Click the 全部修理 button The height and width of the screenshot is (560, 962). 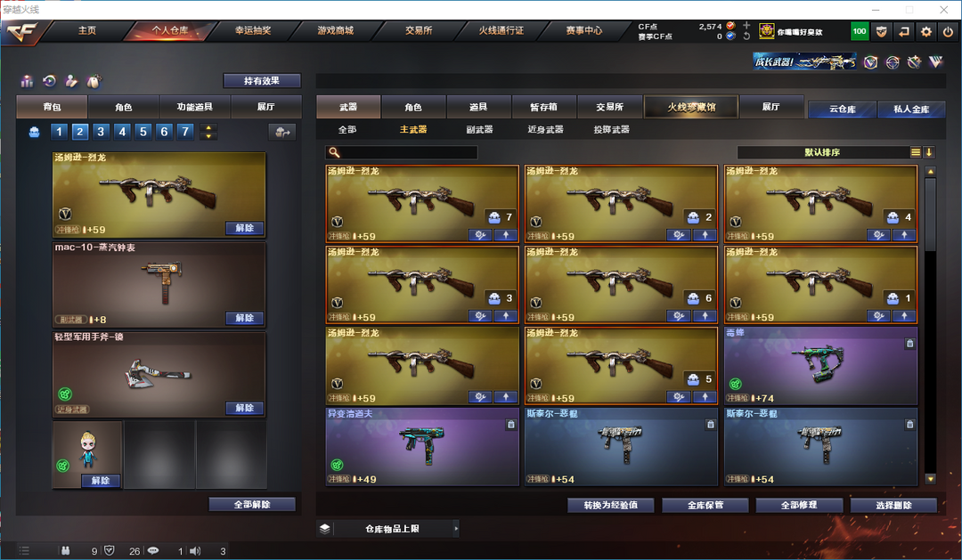[799, 505]
